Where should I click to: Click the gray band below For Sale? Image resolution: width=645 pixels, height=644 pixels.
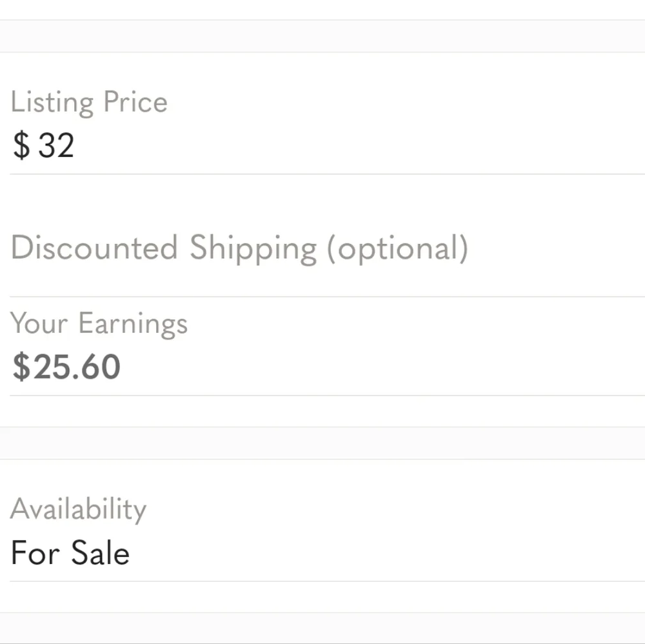coord(322,629)
